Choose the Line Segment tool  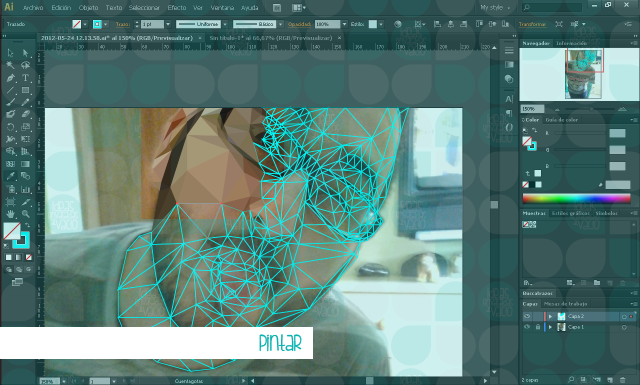pos(10,90)
